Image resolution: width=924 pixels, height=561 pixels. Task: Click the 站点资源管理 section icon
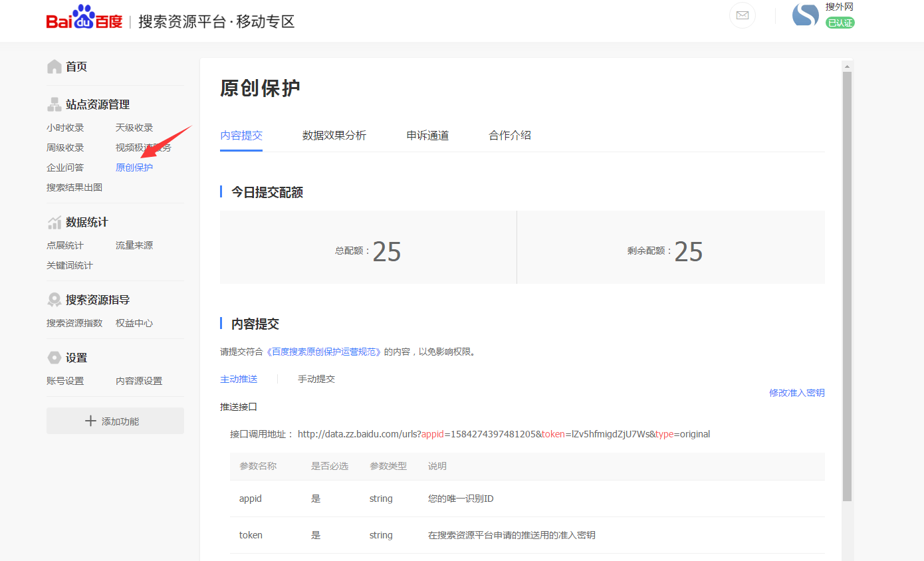[53, 104]
